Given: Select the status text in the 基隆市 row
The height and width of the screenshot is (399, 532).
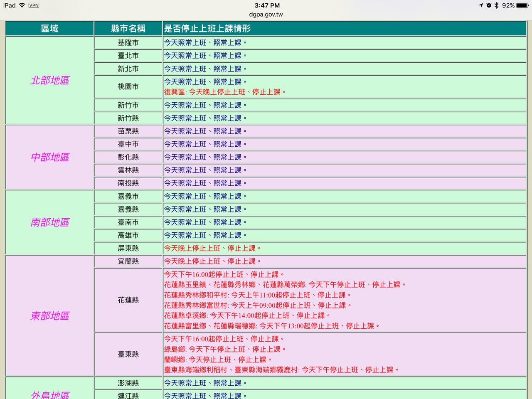Looking at the screenshot, I should [x=206, y=43].
